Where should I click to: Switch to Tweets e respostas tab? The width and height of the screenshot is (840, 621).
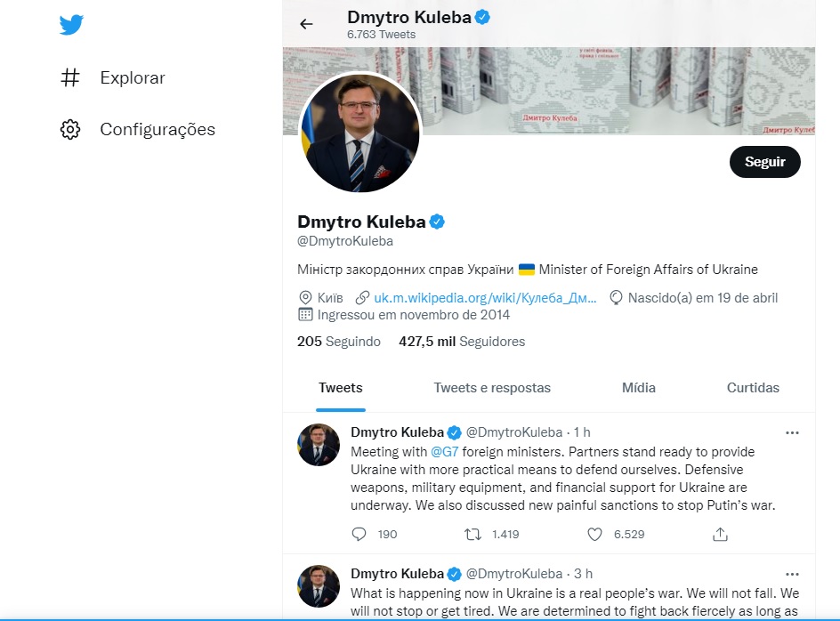coord(492,388)
